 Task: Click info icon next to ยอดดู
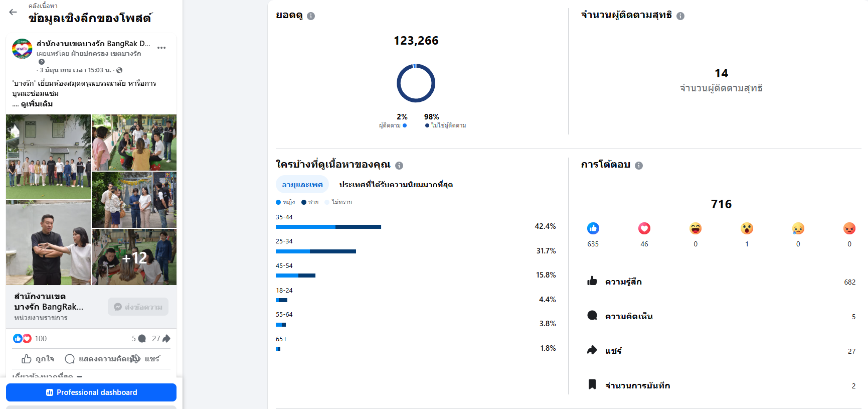coord(311,16)
